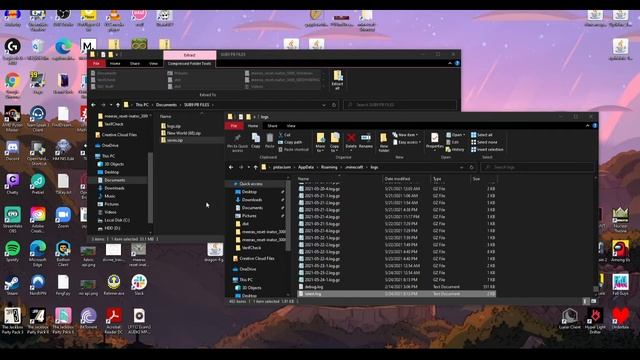The width and height of the screenshot is (640, 360).
Task: Click Select none in logs window ribbon
Action: tap(484, 142)
